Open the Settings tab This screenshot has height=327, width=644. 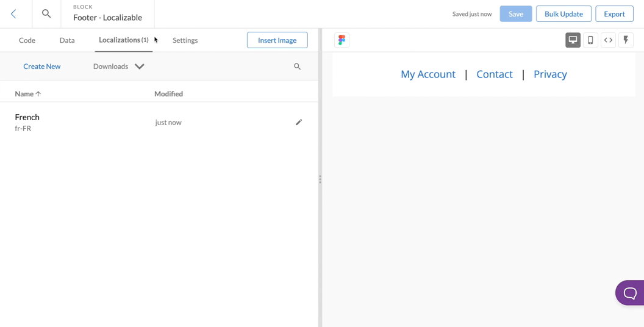tap(185, 40)
